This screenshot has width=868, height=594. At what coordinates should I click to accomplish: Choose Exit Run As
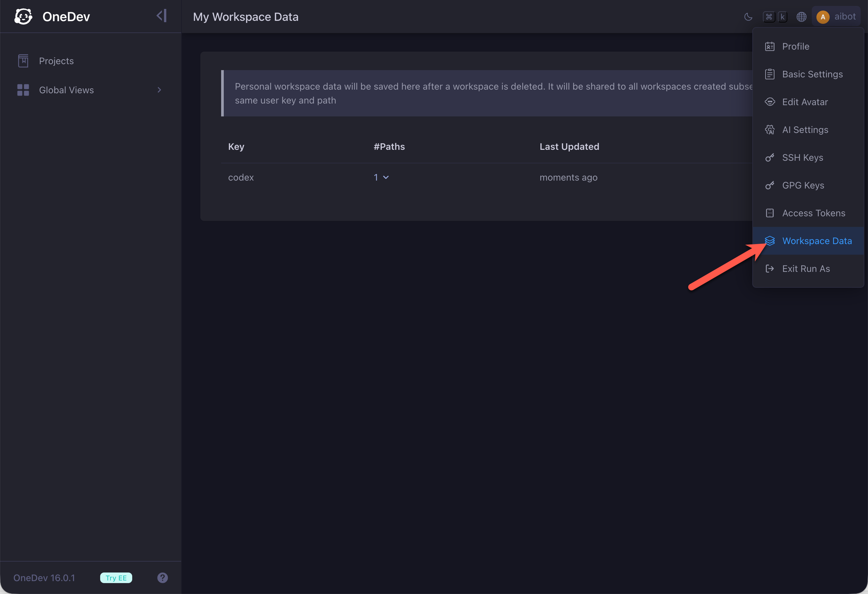pos(808,269)
